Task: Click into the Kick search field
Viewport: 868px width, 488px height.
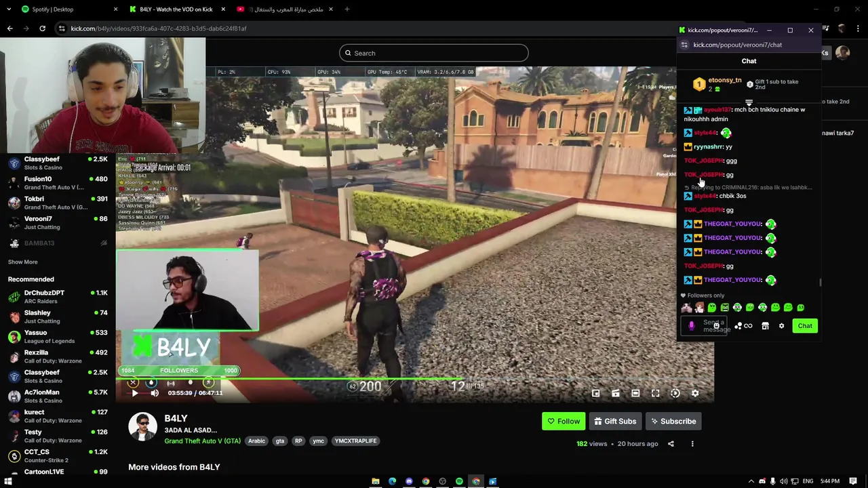Action: (434, 53)
